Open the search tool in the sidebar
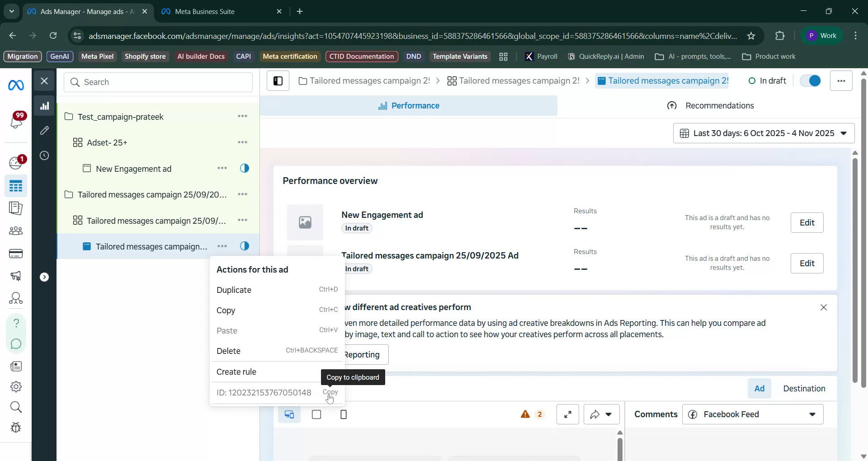This screenshot has width=868, height=461. click(16, 407)
